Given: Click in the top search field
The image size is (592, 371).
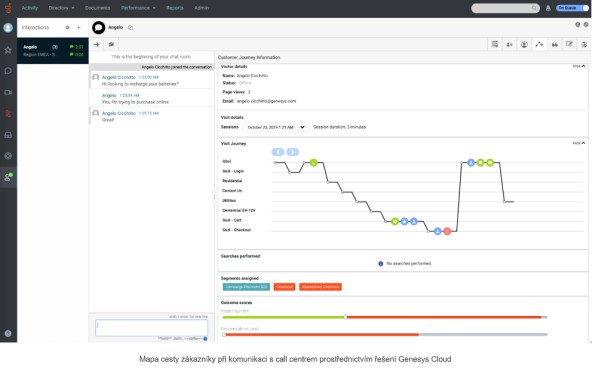Looking at the screenshot, I should tap(505, 8).
